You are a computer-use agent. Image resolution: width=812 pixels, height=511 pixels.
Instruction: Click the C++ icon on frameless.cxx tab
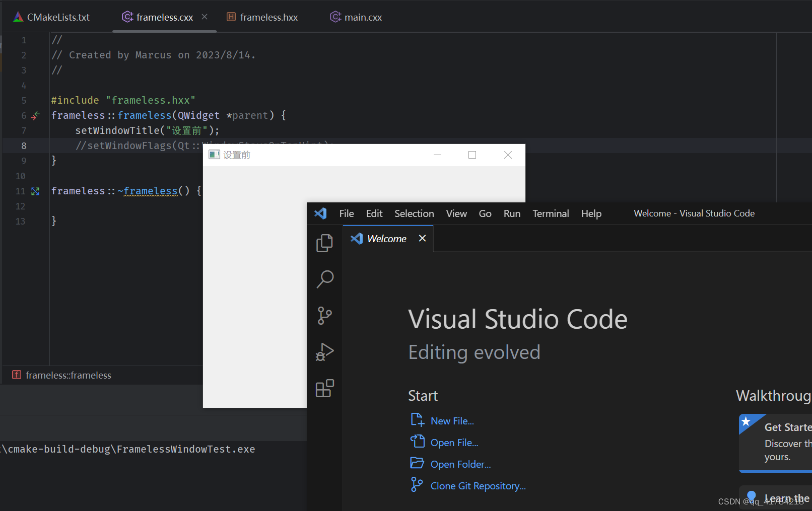pyautogui.click(x=127, y=17)
